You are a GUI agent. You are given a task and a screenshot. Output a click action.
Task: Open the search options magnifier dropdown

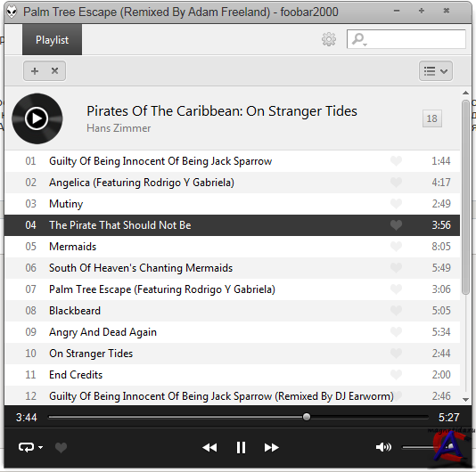[360, 39]
